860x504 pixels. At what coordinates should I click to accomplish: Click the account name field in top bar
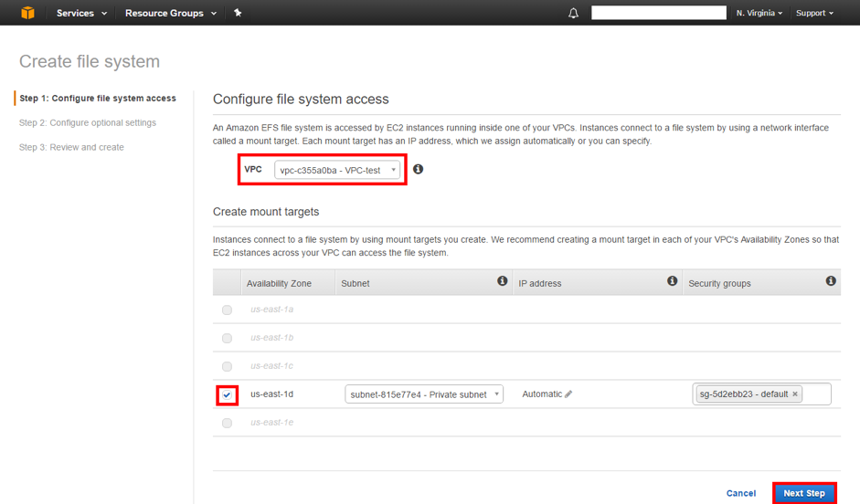659,13
